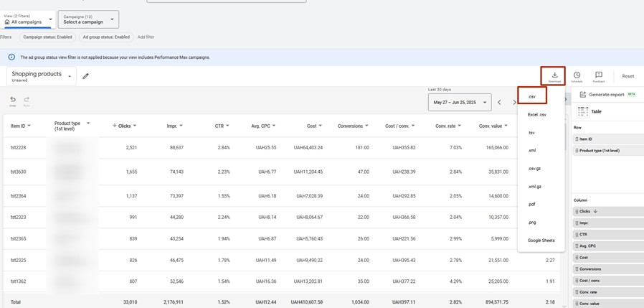
Task: Open the All campaigns view dropdown
Action: tap(29, 19)
